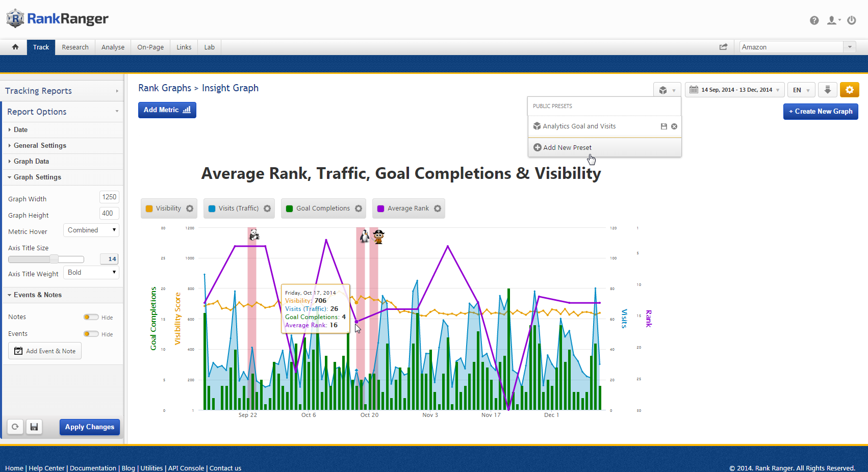Click the share icon beside campaign selector
The height and width of the screenshot is (472, 868).
[x=723, y=47]
